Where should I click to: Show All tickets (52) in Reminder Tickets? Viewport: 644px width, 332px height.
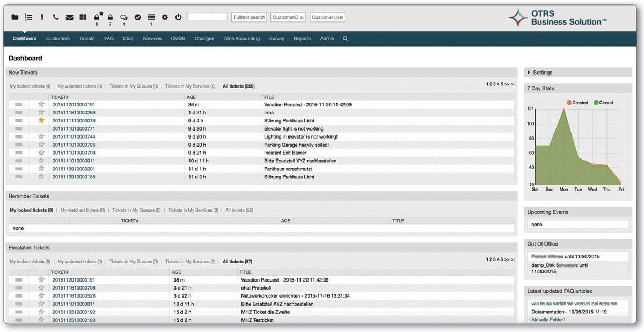[x=239, y=211]
